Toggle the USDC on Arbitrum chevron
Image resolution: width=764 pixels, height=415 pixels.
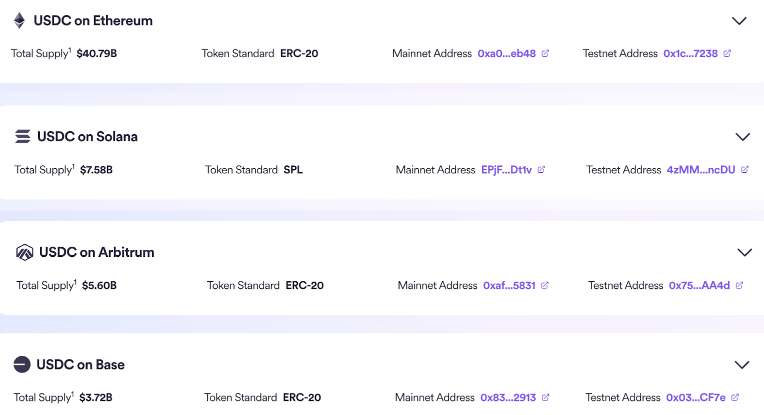point(744,252)
